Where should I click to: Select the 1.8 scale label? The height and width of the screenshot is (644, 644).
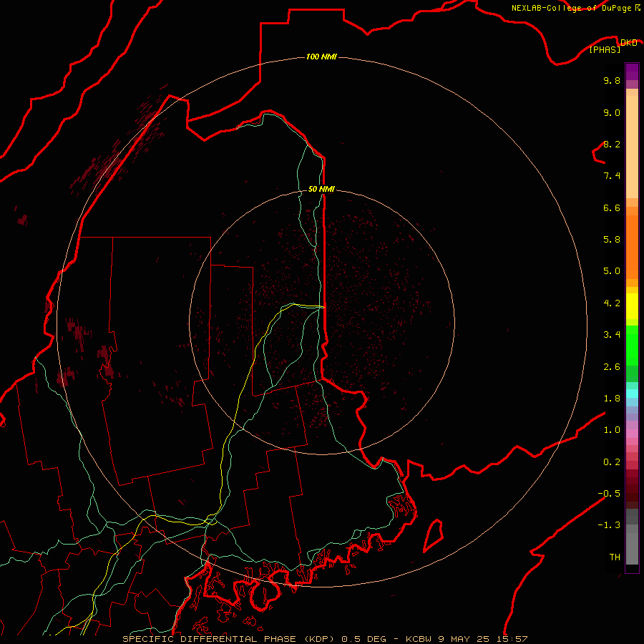612,399
